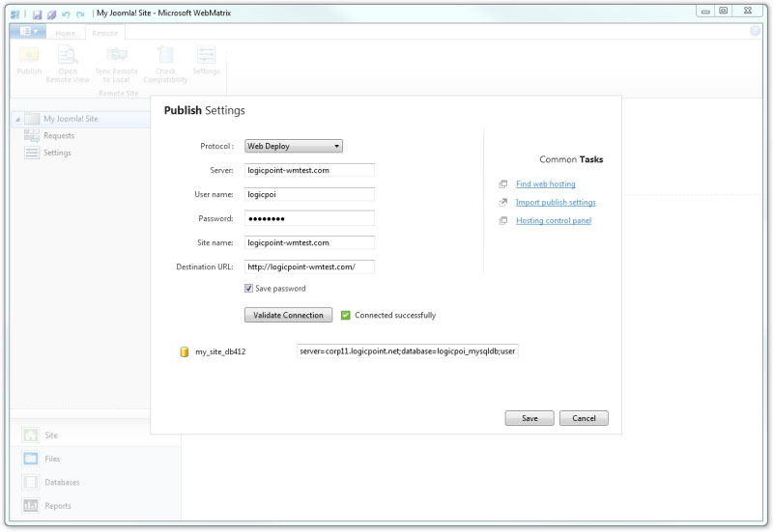Click the green Connected successfully check icon

[x=346, y=316]
